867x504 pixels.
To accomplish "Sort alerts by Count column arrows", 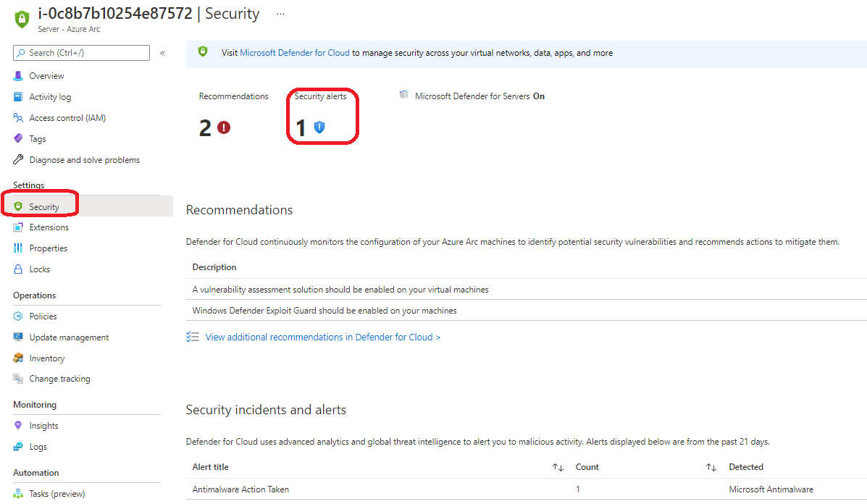I will [711, 468].
